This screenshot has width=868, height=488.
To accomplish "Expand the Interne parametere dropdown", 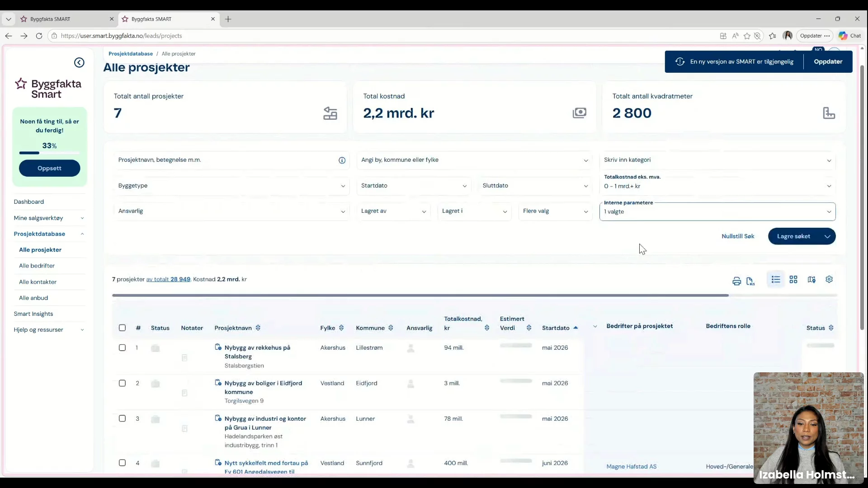I will pyautogui.click(x=717, y=212).
